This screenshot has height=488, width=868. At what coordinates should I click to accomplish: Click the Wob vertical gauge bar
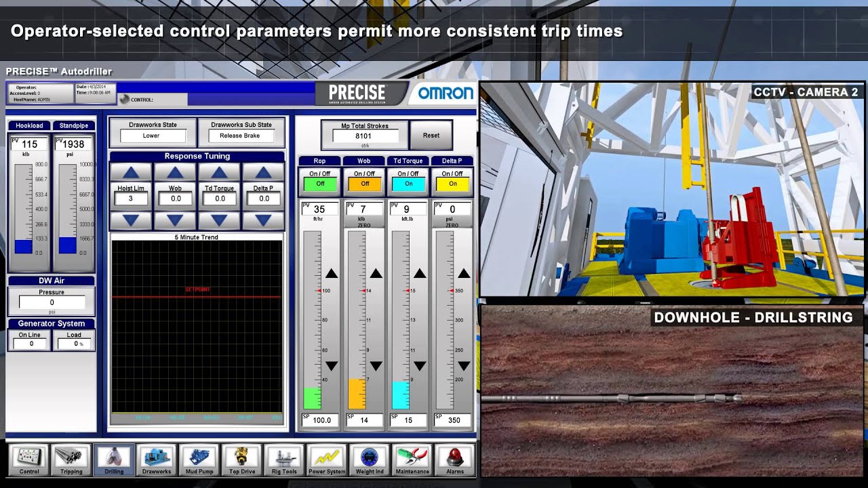pos(357,320)
